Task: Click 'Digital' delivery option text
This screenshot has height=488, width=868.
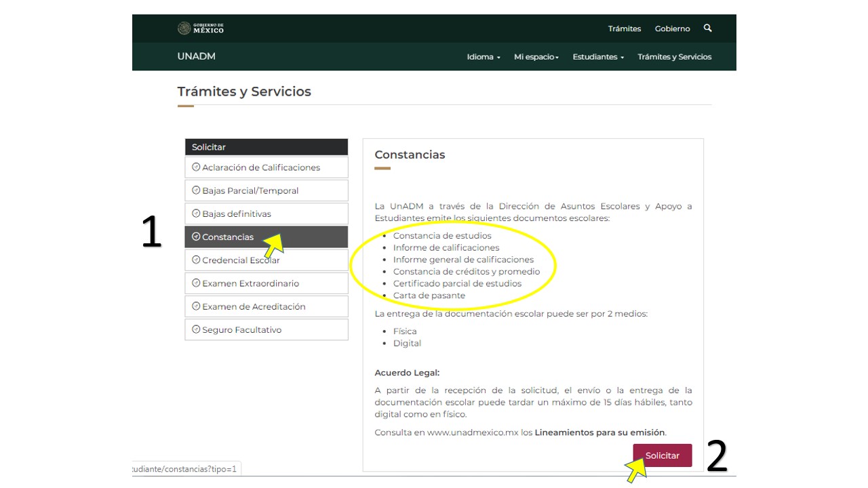Action: pyautogui.click(x=408, y=343)
